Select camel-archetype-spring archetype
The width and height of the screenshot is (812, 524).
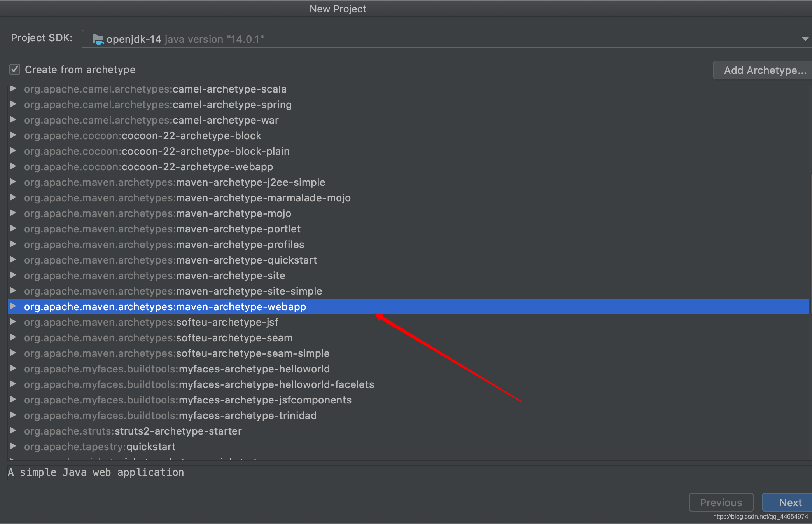tap(158, 105)
